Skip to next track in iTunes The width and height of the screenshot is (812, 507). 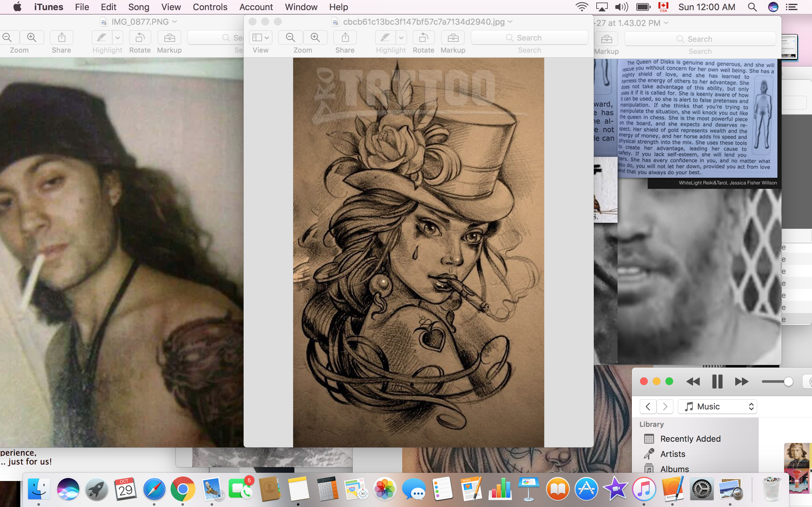pyautogui.click(x=741, y=382)
